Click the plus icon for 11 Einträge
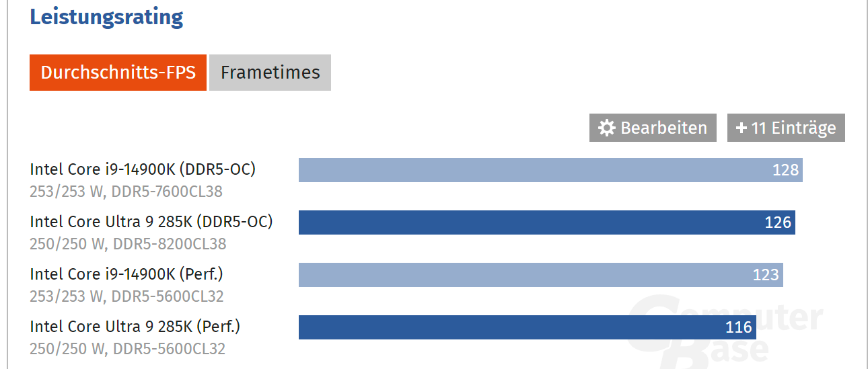 742,128
